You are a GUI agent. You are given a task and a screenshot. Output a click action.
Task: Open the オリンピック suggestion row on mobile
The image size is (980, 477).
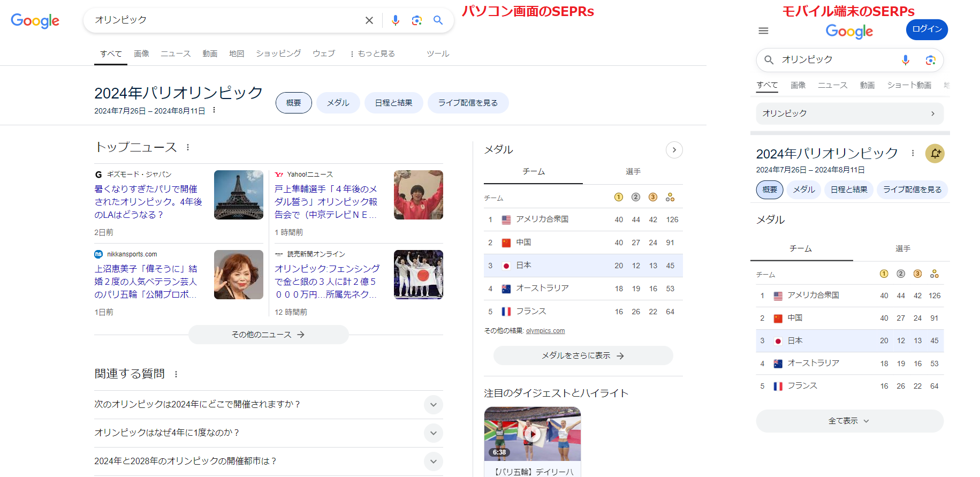click(850, 113)
